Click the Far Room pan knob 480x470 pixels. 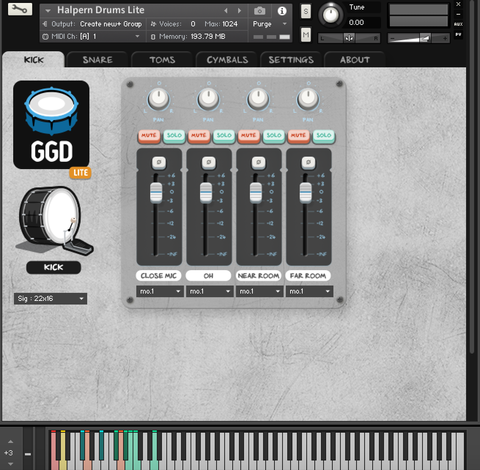click(x=308, y=99)
